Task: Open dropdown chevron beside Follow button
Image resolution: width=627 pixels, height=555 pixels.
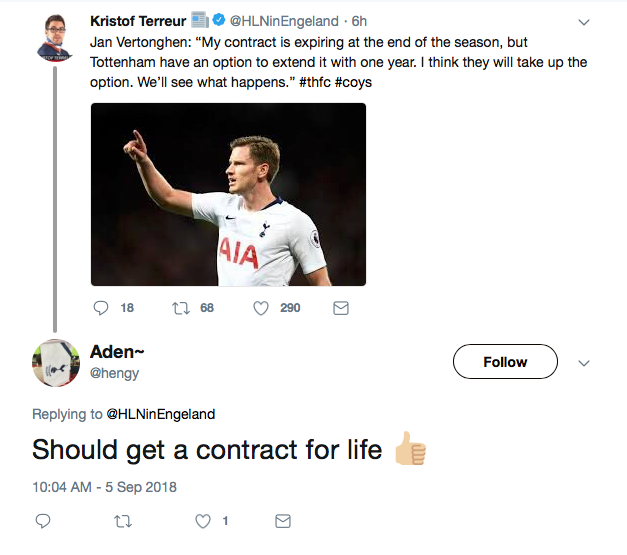Action: coord(584,363)
